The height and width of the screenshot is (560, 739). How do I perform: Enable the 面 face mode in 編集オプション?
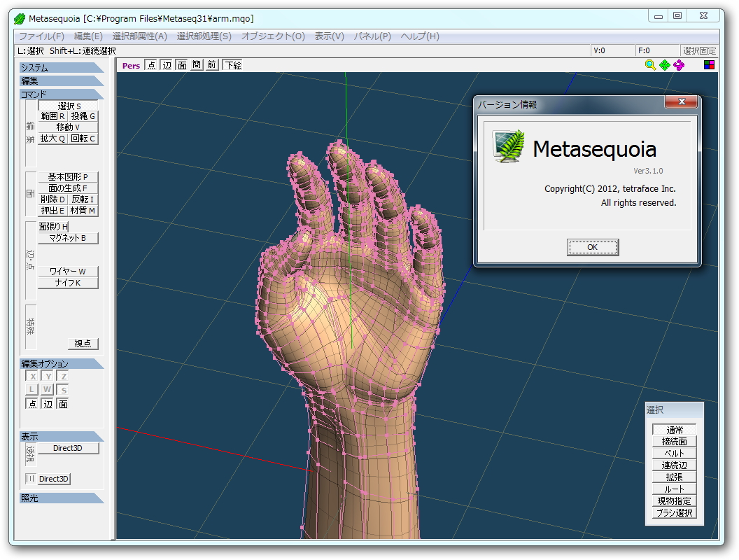tap(62, 404)
